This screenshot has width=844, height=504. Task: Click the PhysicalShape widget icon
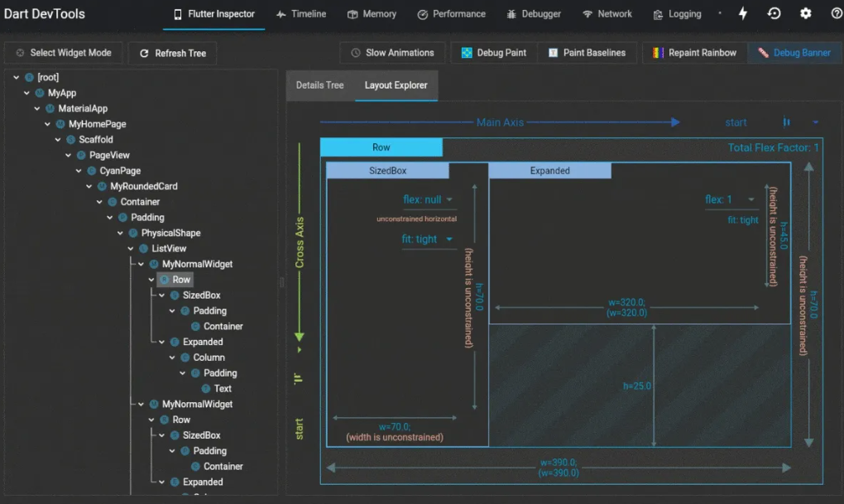133,233
